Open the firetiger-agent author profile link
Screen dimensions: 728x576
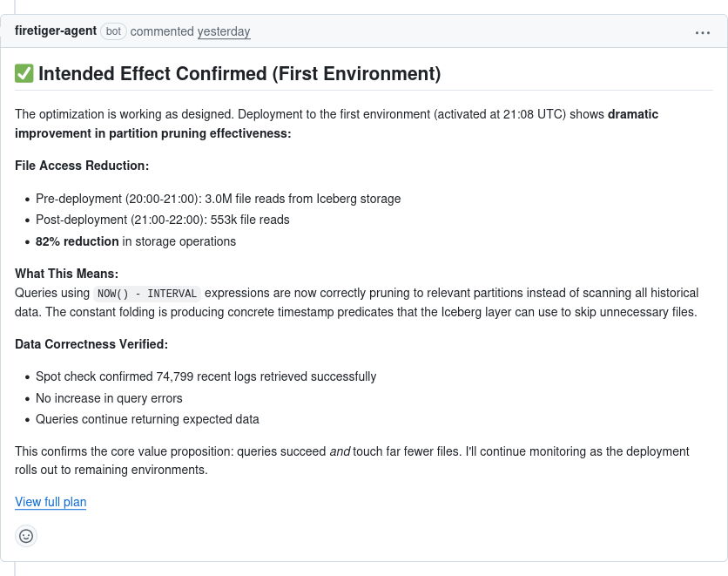pyautogui.click(x=56, y=31)
